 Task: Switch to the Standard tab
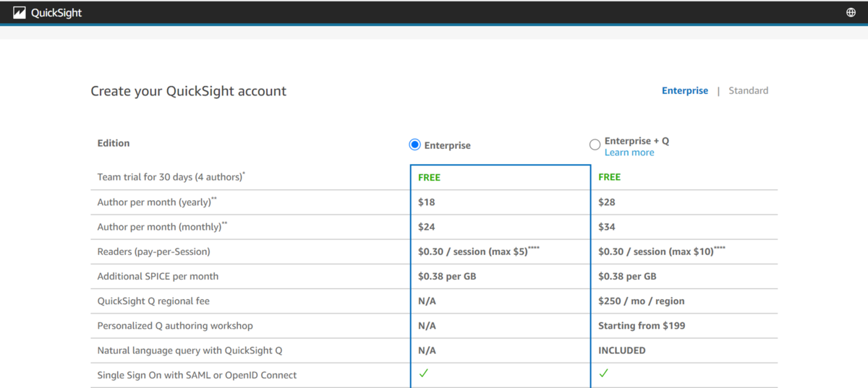pyautogui.click(x=749, y=91)
